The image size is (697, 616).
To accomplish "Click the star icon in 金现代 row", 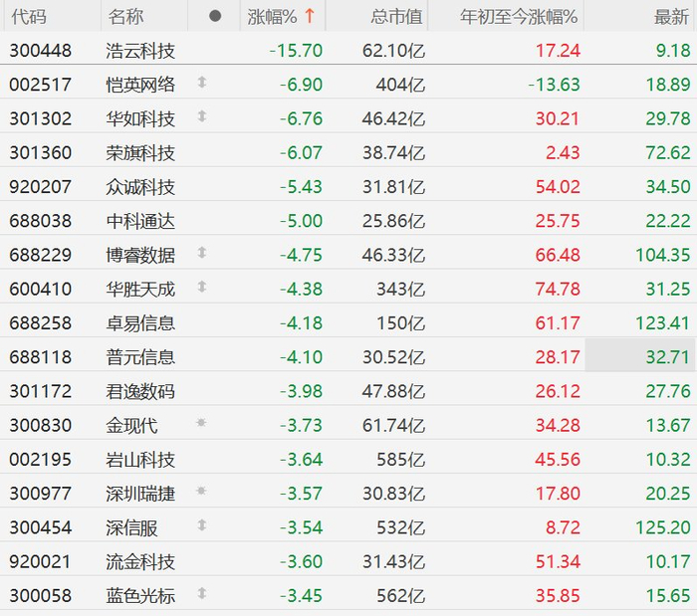I will [201, 422].
